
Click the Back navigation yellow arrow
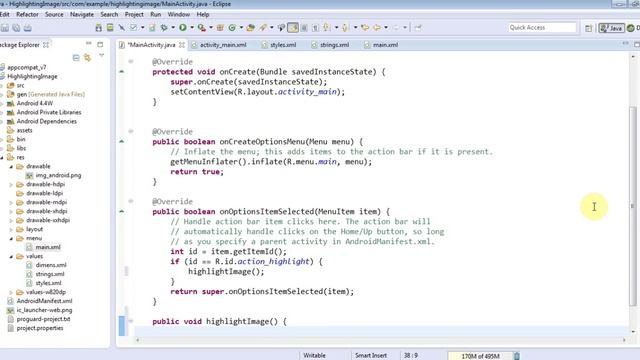pyautogui.click(x=377, y=28)
